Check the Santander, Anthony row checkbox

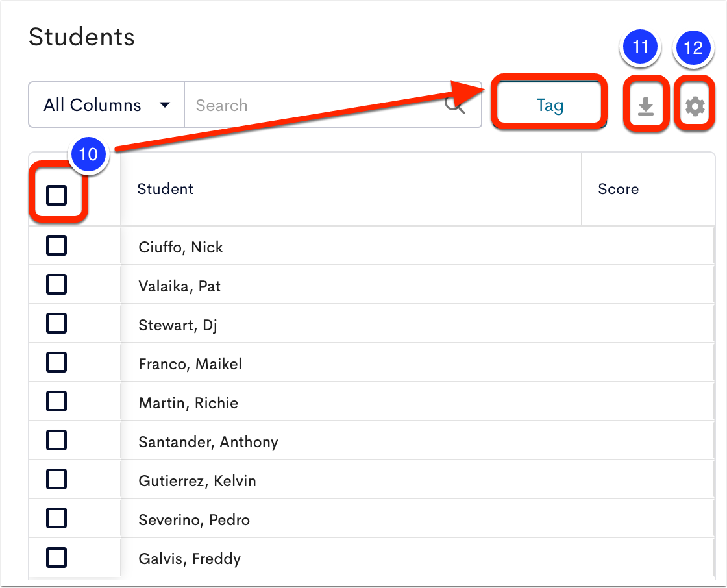coord(56,440)
